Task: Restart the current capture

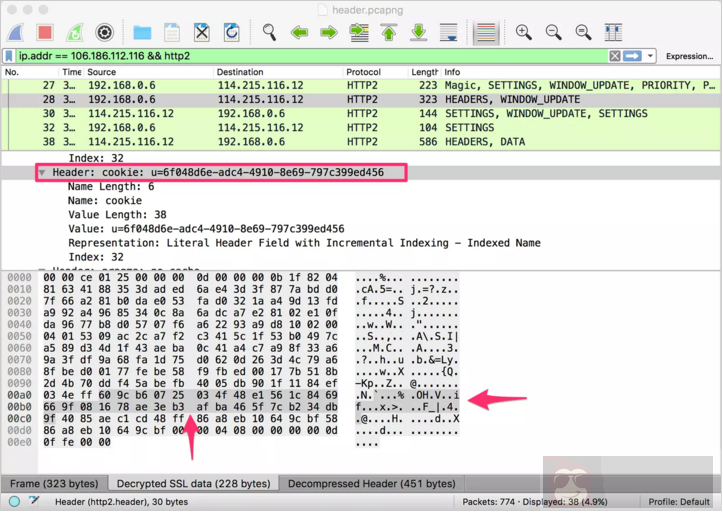Action: tap(75, 32)
